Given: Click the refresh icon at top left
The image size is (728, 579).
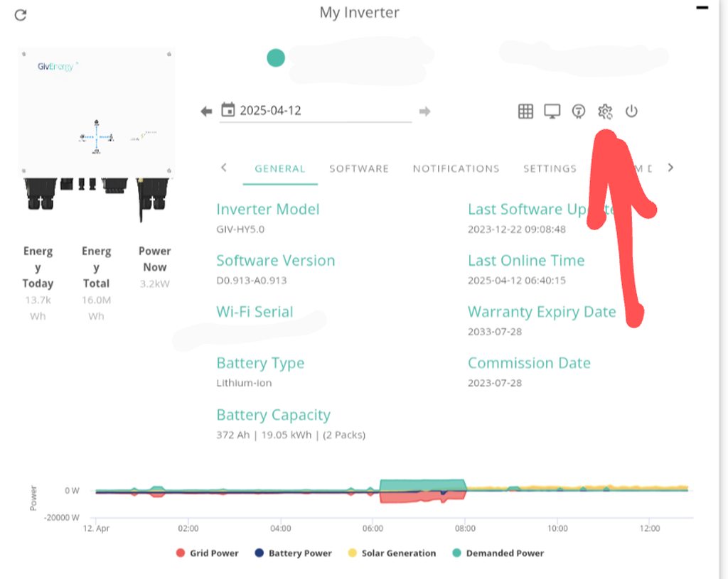Looking at the screenshot, I should (21, 15).
